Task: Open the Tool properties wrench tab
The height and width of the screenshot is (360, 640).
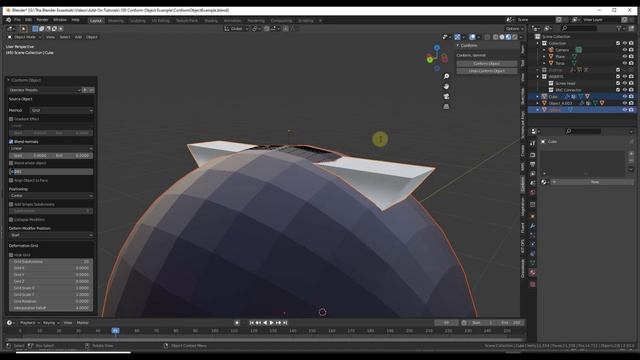Action: 532,143
